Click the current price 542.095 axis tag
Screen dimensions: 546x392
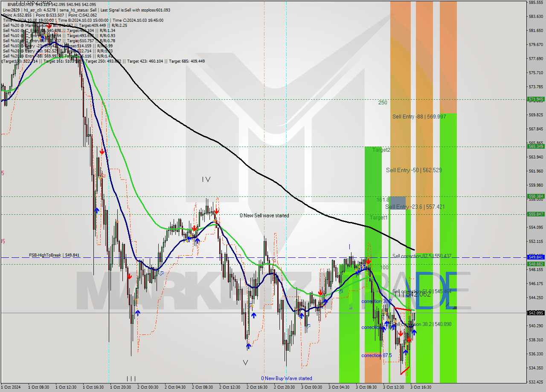click(536, 313)
